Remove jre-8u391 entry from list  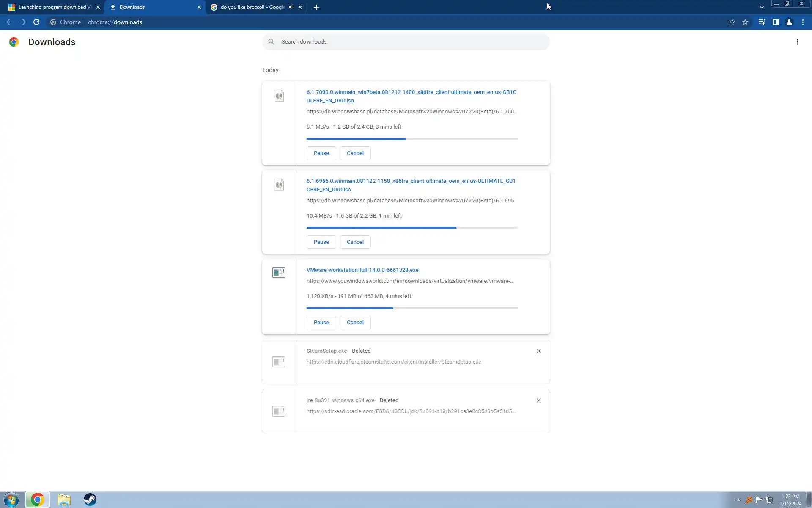(538, 400)
